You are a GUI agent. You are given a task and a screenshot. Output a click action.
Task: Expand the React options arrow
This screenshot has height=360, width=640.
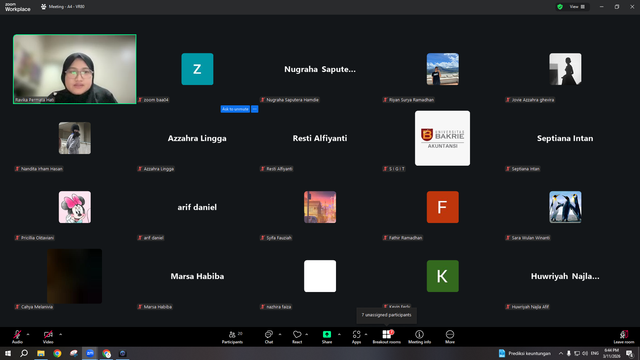click(307, 334)
